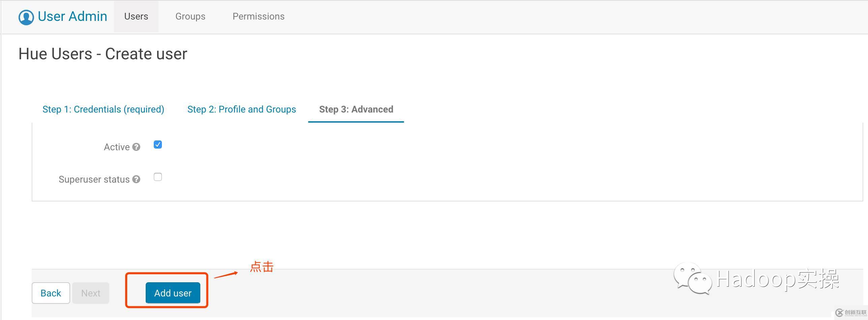Go to the Permissions tab
868x320 pixels.
259,17
